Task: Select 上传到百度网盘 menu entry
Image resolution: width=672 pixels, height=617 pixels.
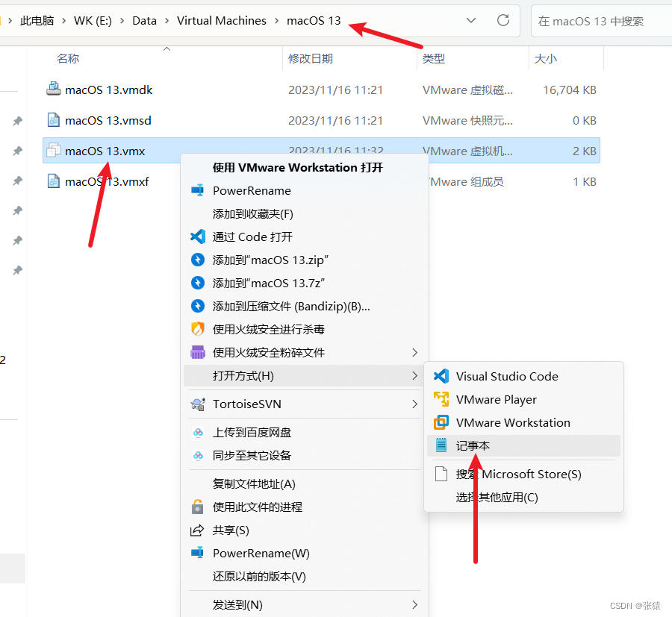Action: click(252, 433)
